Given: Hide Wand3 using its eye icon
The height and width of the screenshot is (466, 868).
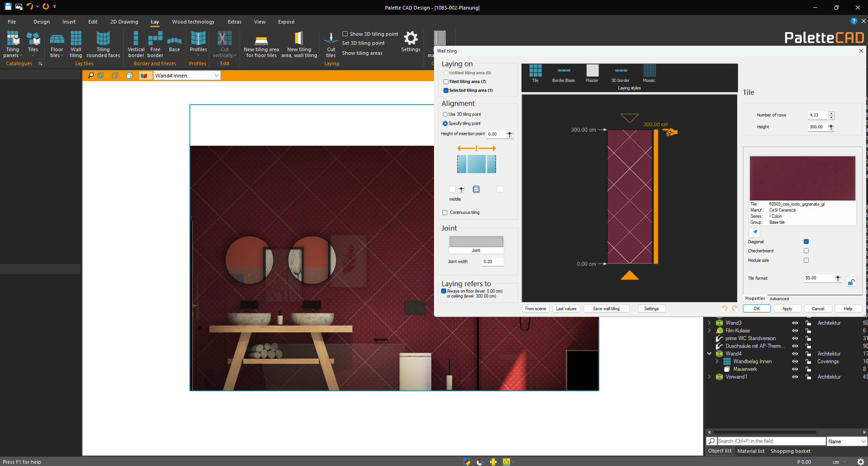Looking at the screenshot, I should point(795,323).
